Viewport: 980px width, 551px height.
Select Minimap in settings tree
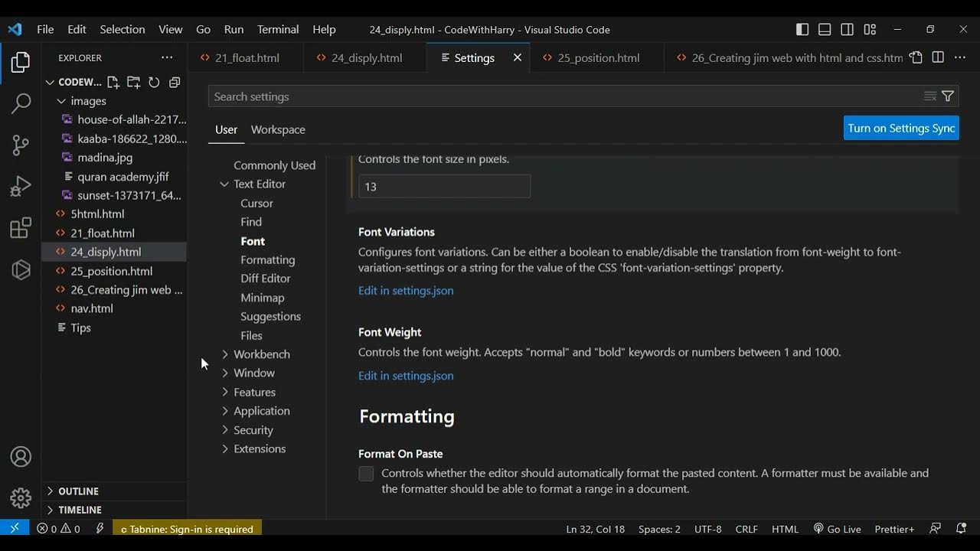(263, 298)
